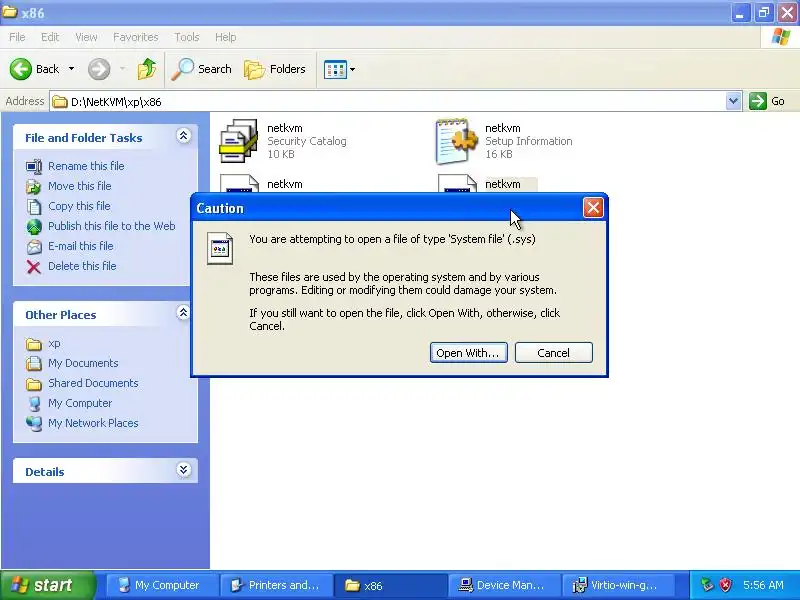Collapse the Other Places panel

(183, 313)
